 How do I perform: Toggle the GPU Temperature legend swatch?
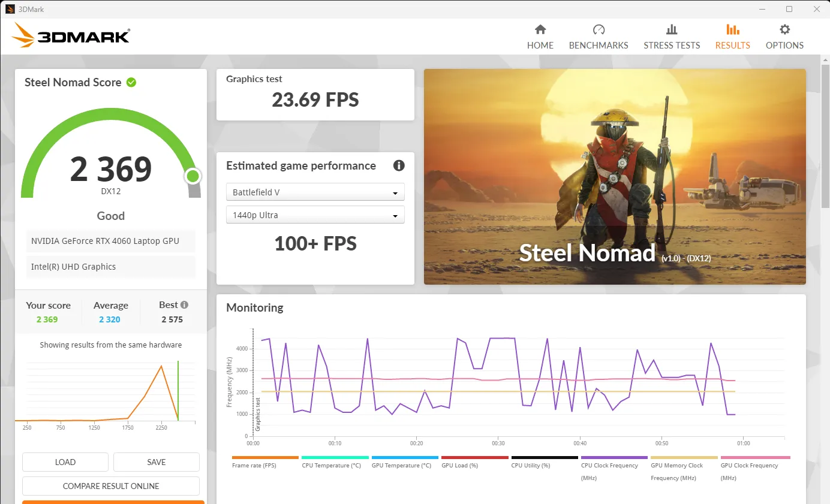[x=405, y=457]
